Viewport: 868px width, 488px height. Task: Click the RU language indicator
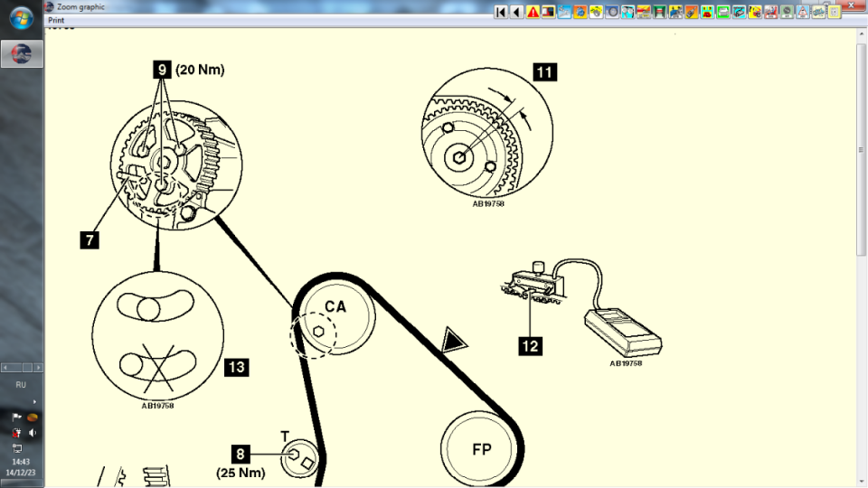pos(21,384)
